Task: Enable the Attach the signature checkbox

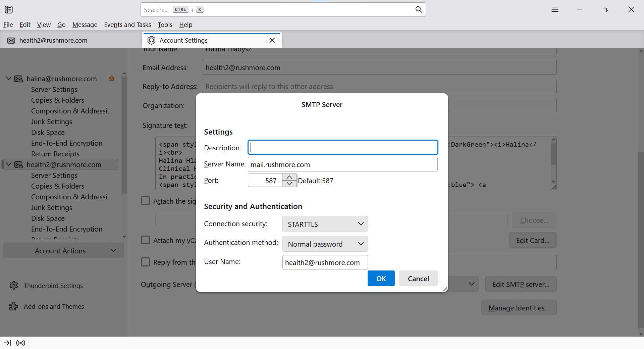Action: point(145,201)
